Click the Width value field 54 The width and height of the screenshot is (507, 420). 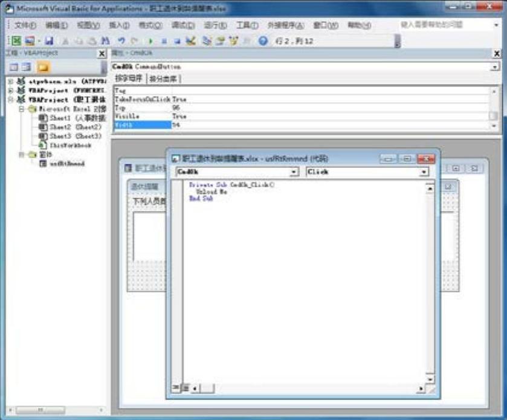click(x=330, y=125)
